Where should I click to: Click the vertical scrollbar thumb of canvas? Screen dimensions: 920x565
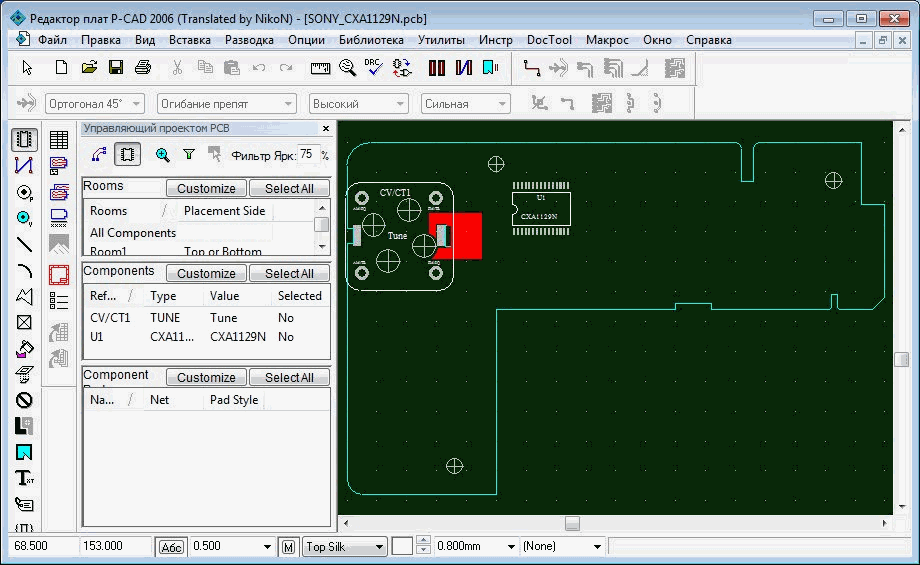click(902, 359)
